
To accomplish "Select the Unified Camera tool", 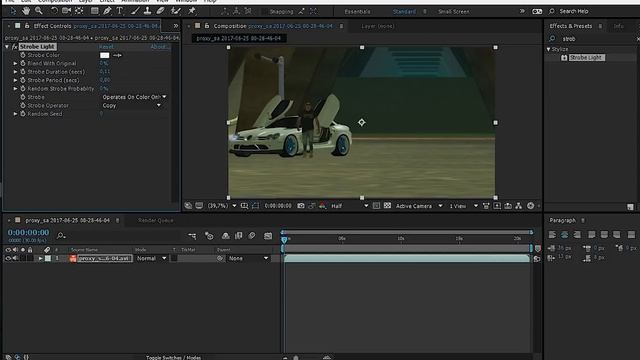I will 66,11.
